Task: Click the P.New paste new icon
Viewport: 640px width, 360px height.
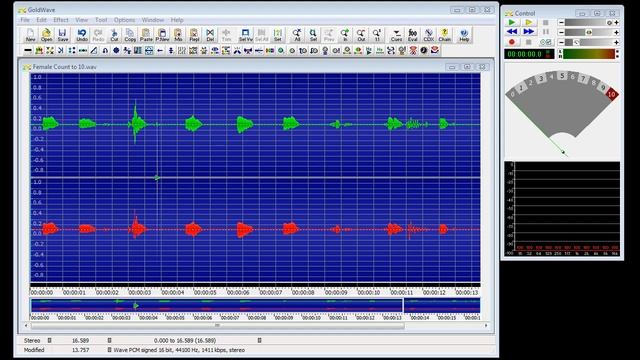Action: (162, 35)
